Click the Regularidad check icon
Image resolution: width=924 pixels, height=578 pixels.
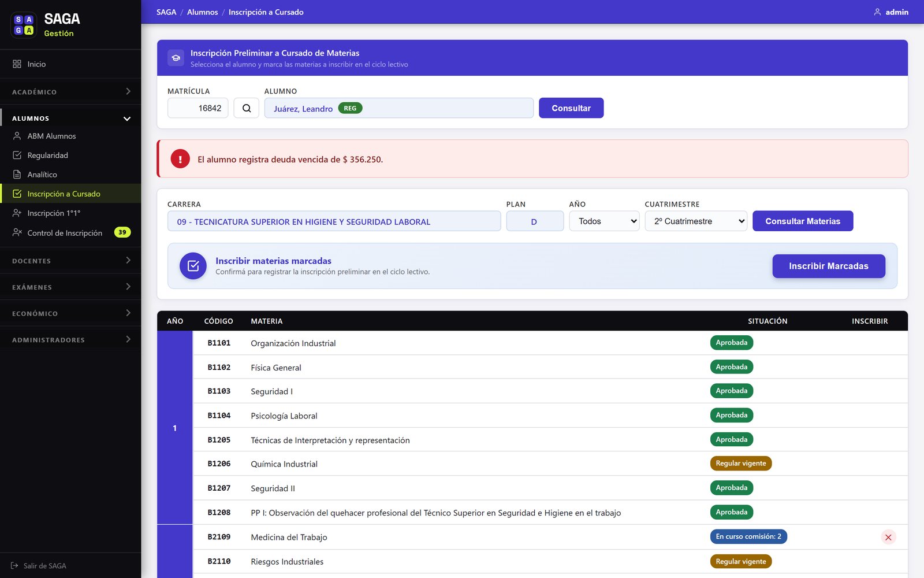tap(17, 155)
